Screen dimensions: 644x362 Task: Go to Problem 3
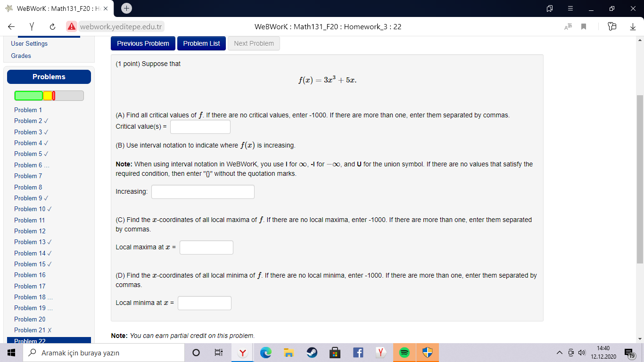coord(31,132)
